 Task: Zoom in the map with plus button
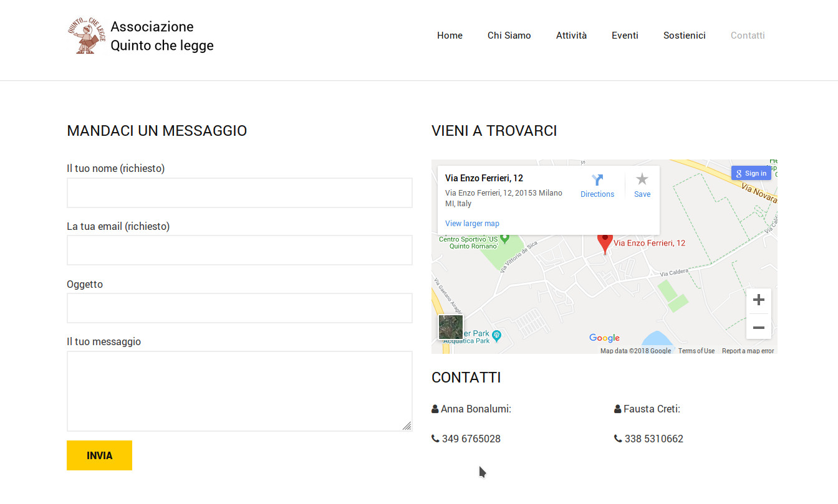tap(758, 300)
